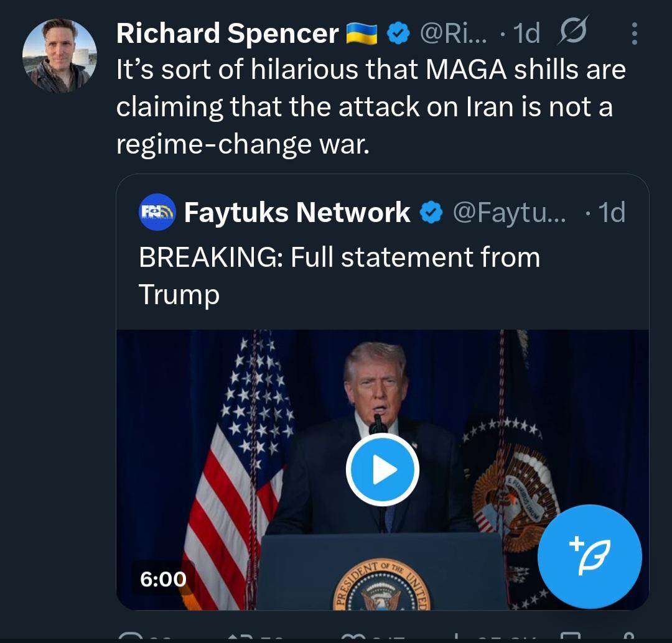Tap the slashed-circle icon beside the timestamp

click(x=572, y=32)
